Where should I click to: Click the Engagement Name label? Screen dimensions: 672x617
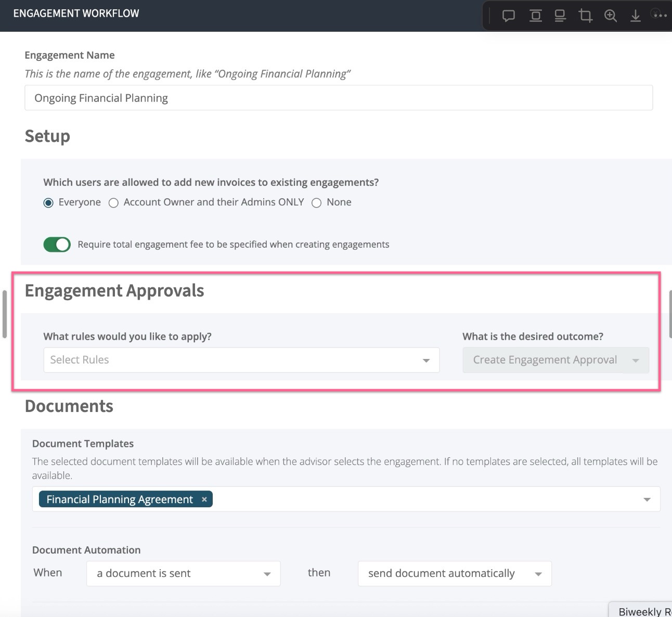coord(70,55)
